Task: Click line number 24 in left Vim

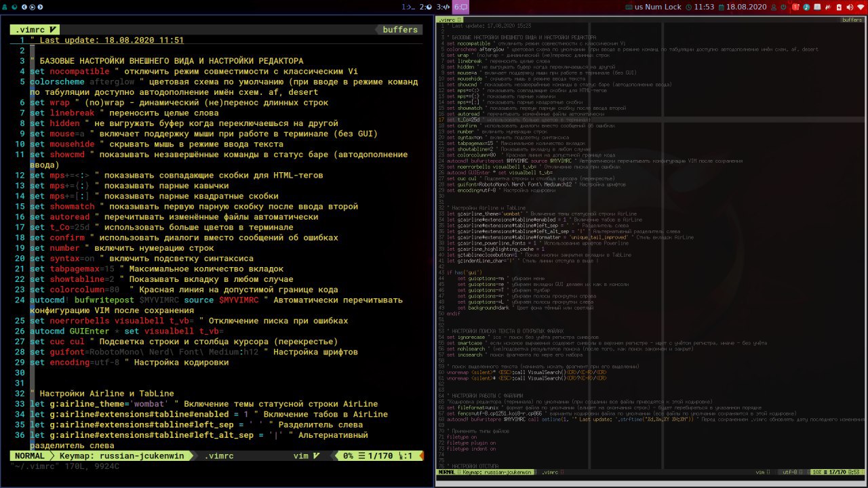Action: pos(18,300)
